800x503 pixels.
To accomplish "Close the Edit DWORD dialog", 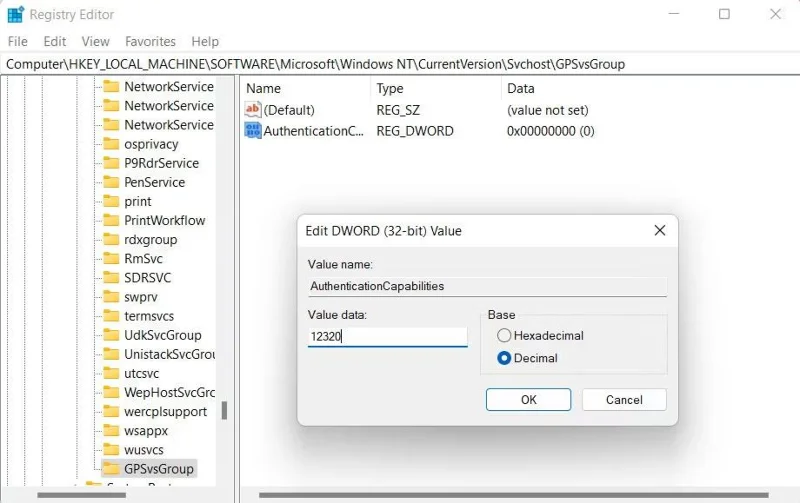I will point(660,231).
